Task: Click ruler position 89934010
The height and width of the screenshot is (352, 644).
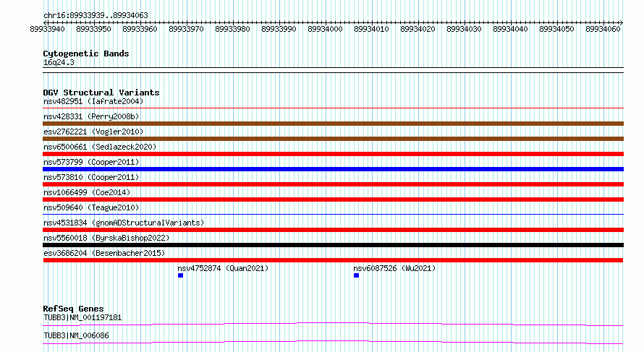Action: coord(371,29)
